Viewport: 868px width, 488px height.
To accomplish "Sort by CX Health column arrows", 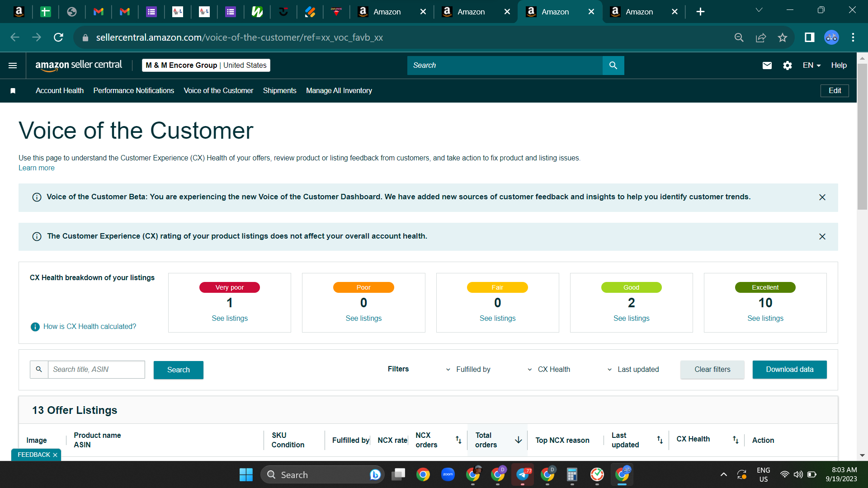I will [736, 440].
